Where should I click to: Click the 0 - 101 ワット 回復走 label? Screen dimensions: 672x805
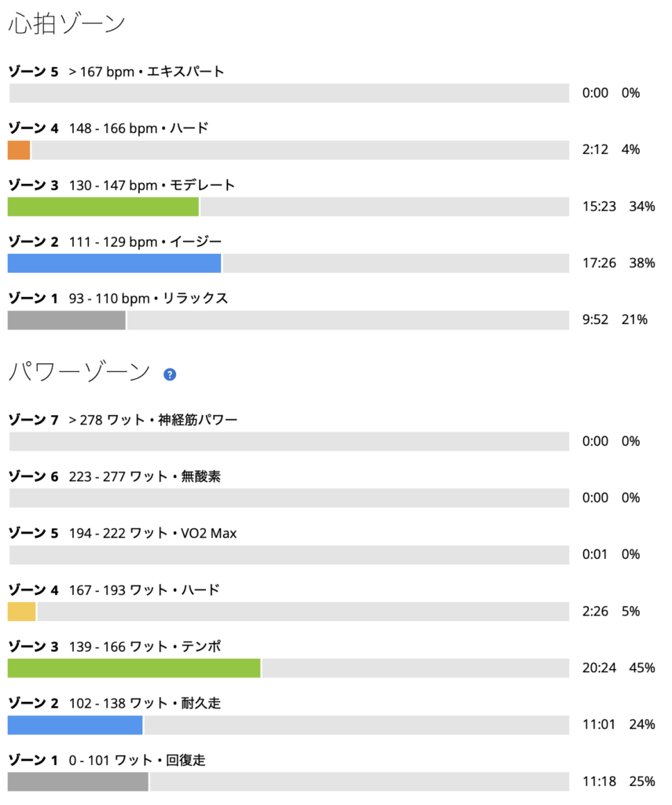[137, 760]
